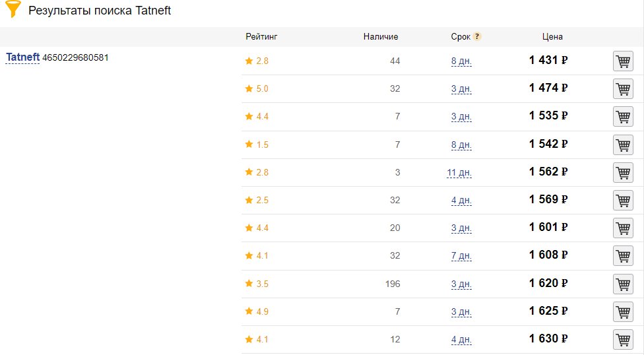The height and width of the screenshot is (355, 644).
Task: Open 8 дн. delivery details for 1 431 ₽
Action: pyautogui.click(x=461, y=61)
